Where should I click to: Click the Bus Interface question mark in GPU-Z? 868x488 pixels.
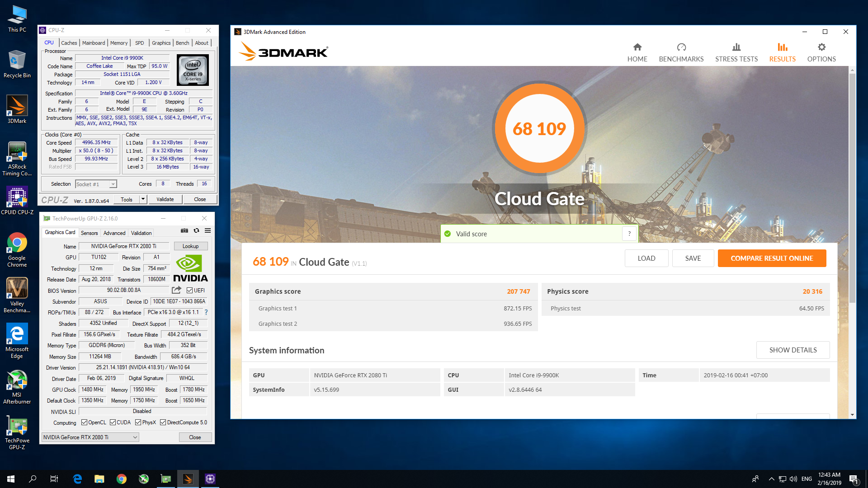(x=206, y=312)
